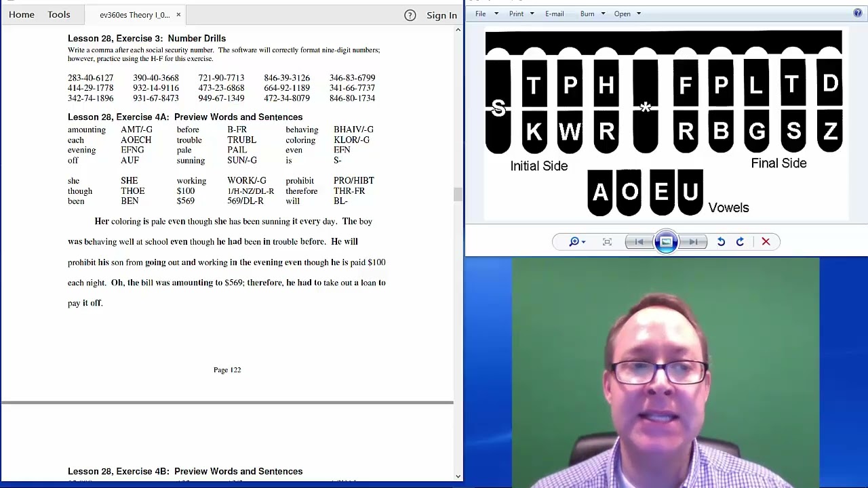Click the initial S key on steno diagram
This screenshot has height=488, width=868.
click(x=498, y=106)
